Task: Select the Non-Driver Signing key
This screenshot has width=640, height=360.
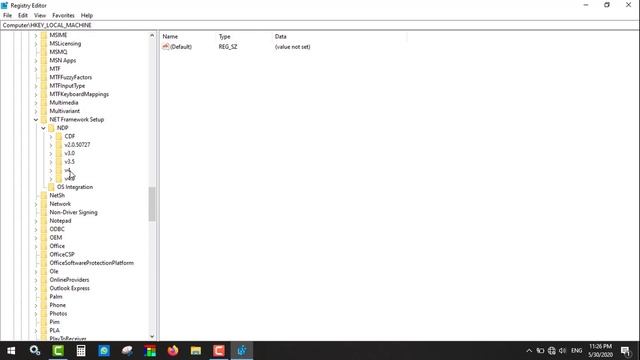Action: (x=73, y=212)
